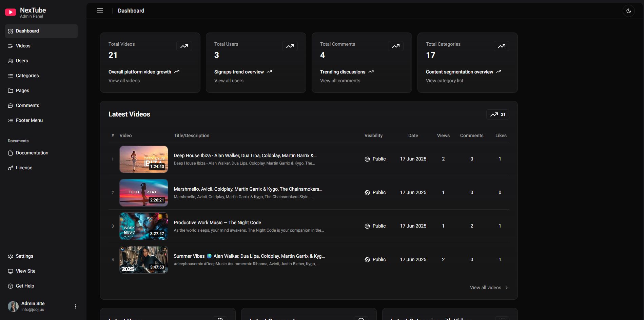The height and width of the screenshot is (320, 644).
Task: Collapse the sidebar using the hamburger icon
Action: [100, 11]
